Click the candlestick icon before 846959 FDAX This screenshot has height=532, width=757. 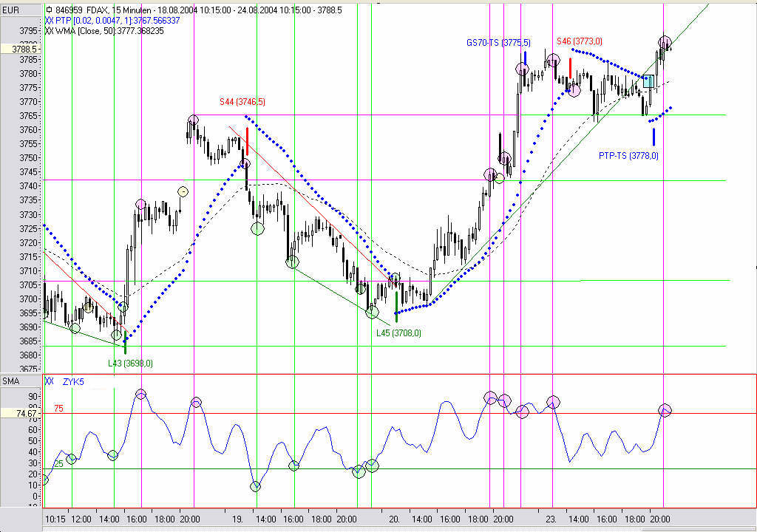click(49, 9)
